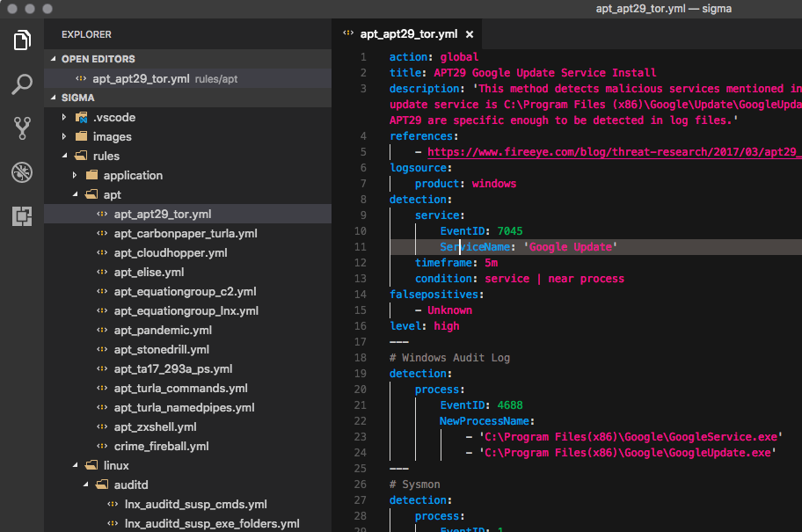Viewport: 802px width, 532px height.
Task: Collapse the SIGMA workspace section
Action: pyautogui.click(x=54, y=98)
